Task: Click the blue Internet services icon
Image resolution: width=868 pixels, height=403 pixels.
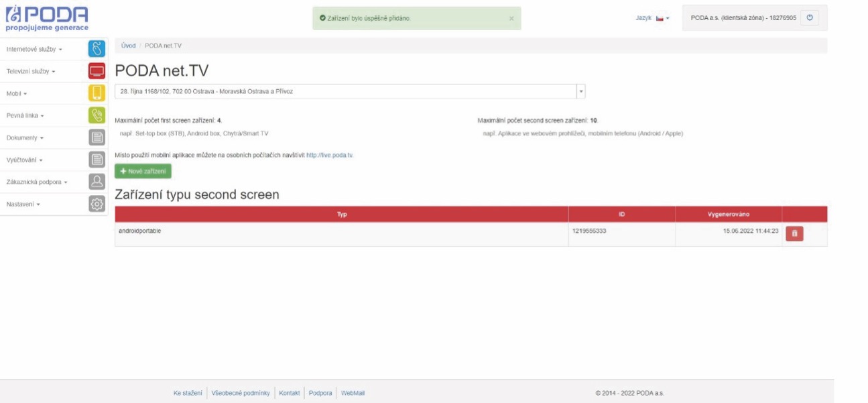Action: (97, 49)
